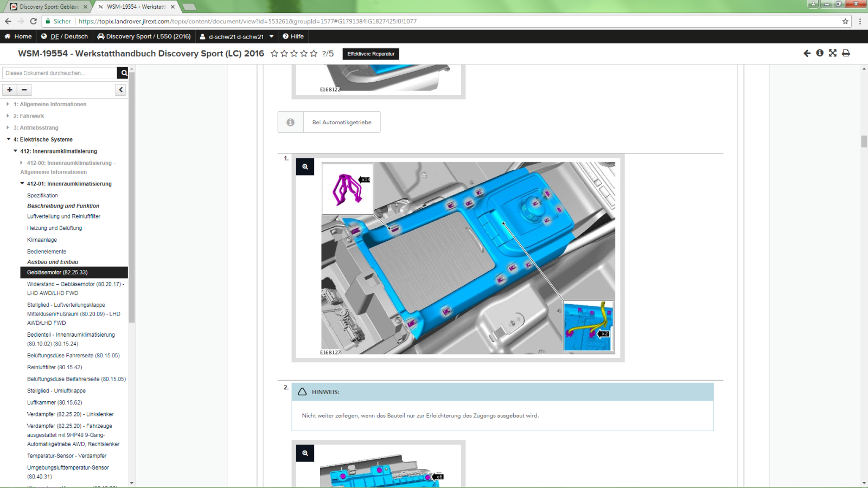868x488 pixels.
Task: Open Klimaanlage entry
Action: pos(42,240)
